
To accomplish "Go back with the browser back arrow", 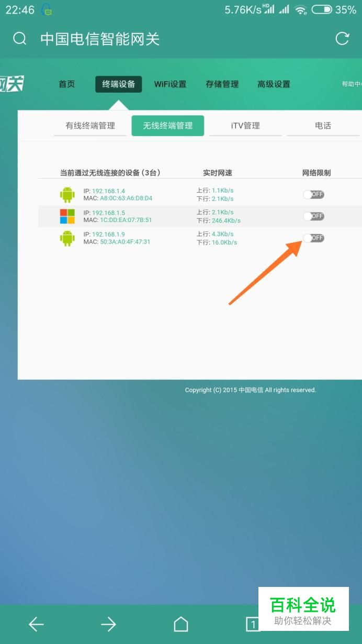I will 36,624.
